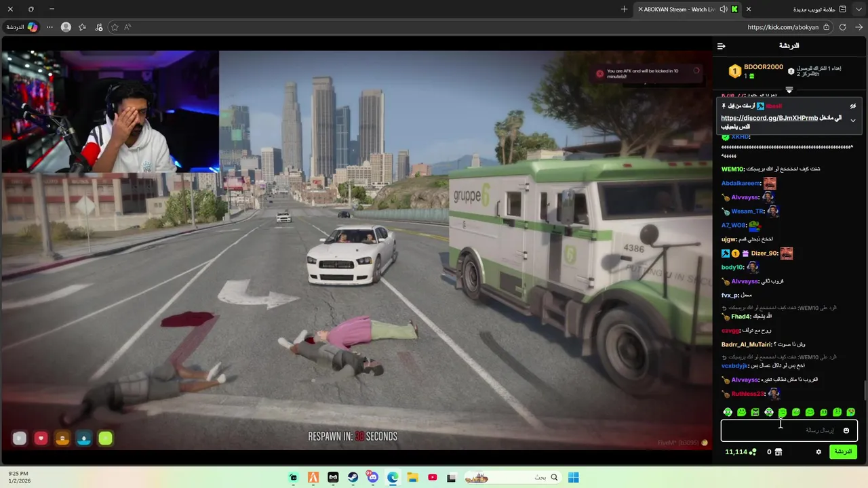Click the kick.com/abokyan address bar
Viewport: 868px width, 488px height.
(783, 27)
